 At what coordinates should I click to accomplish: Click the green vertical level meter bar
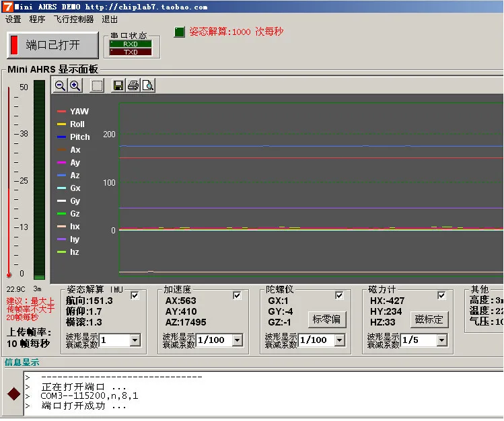39,180
